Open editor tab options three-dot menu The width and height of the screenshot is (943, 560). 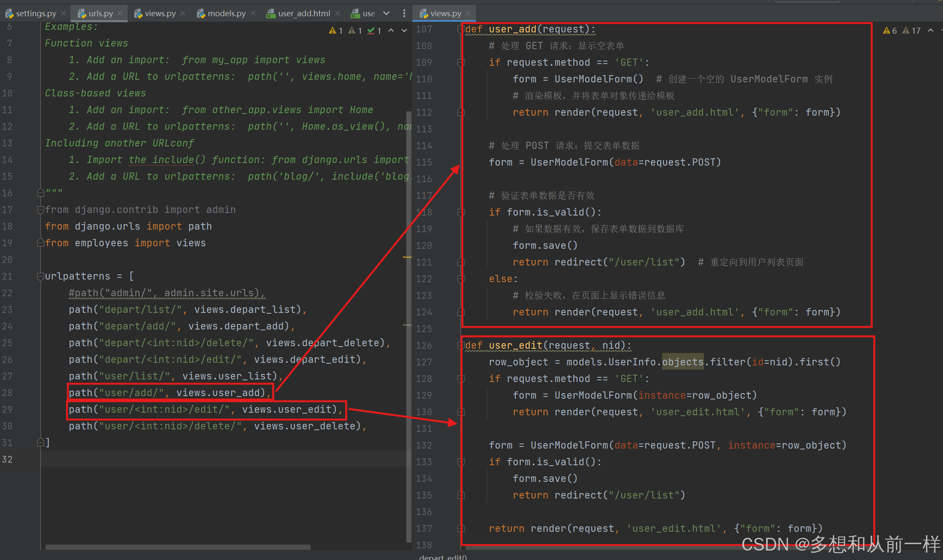(404, 13)
